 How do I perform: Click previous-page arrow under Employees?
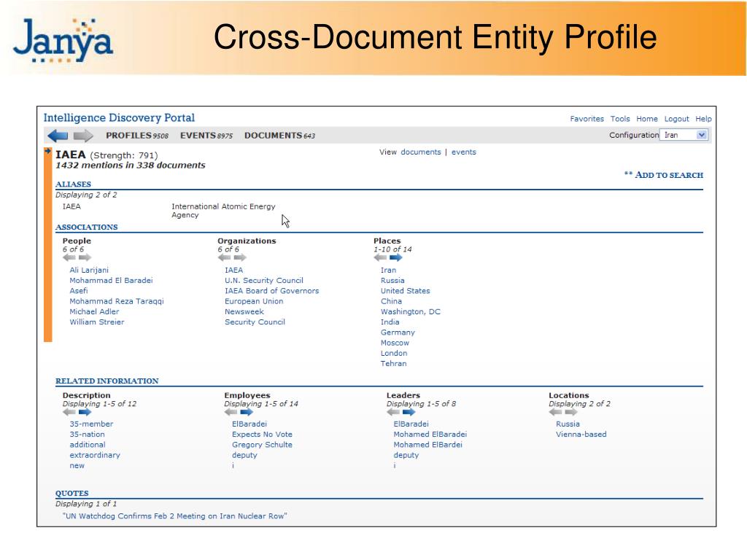tap(231, 412)
